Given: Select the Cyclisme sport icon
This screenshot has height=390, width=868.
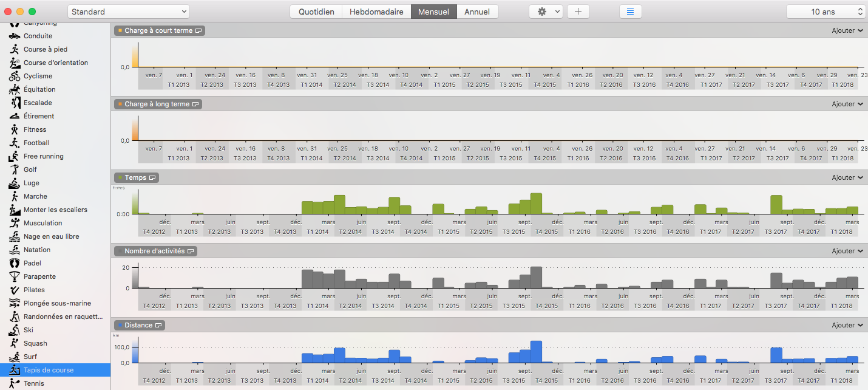Looking at the screenshot, I should tap(15, 76).
